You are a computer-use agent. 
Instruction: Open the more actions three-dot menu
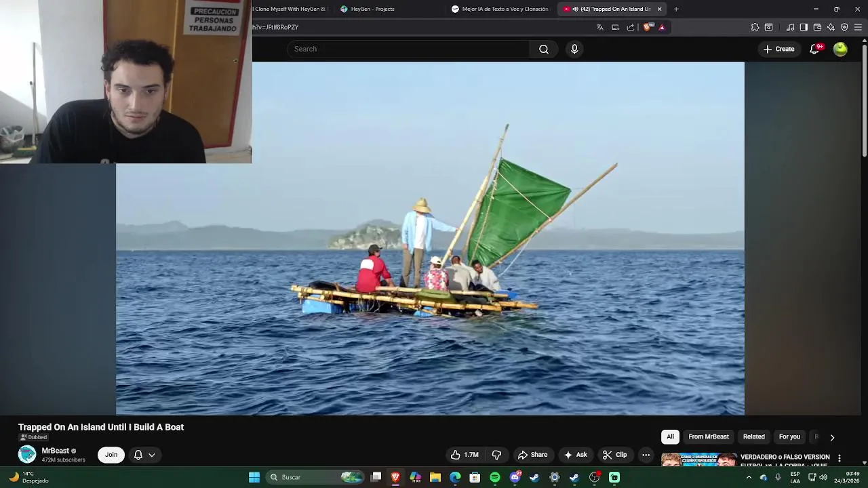tap(646, 455)
